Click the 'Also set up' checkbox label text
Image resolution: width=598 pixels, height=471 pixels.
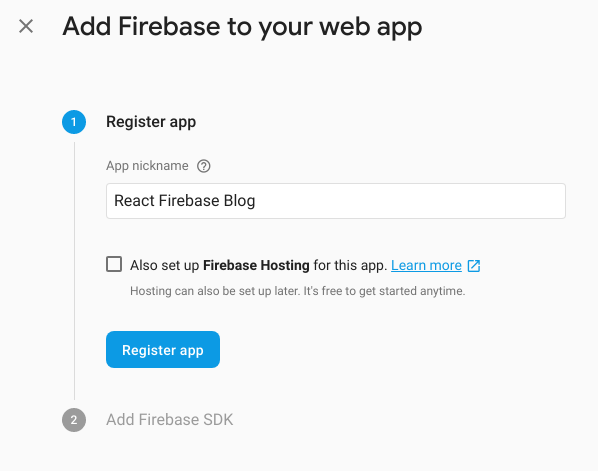(164, 265)
